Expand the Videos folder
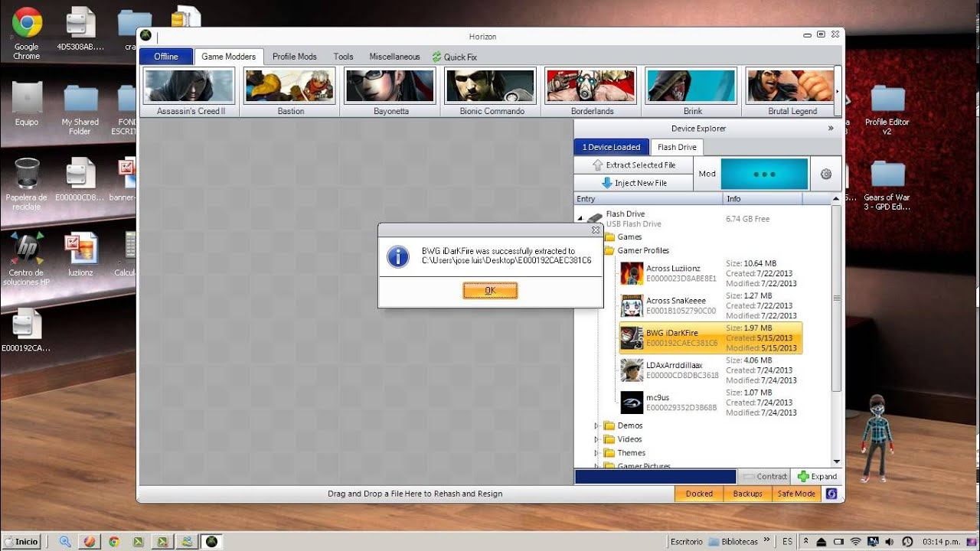Viewport: 980px width, 551px height. pos(597,439)
